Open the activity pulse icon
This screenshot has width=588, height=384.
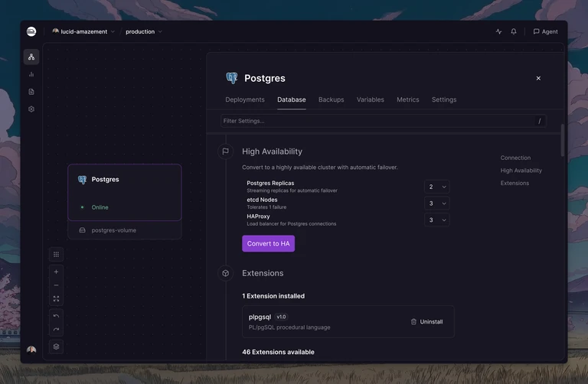[x=498, y=31]
